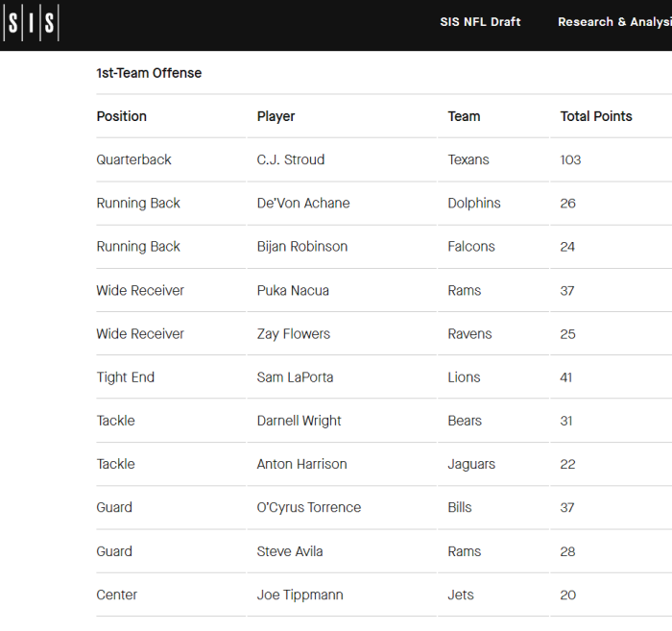Click on Bijan Robinson's name

click(x=302, y=247)
